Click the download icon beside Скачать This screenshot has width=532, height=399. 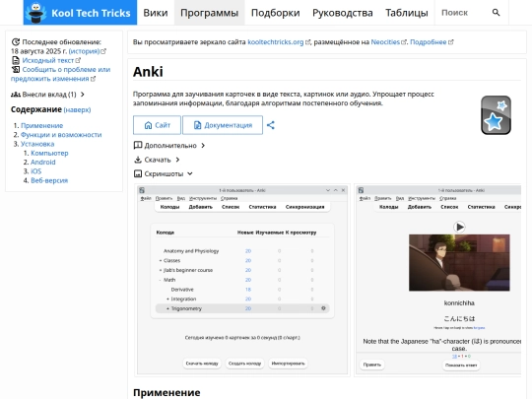(x=137, y=160)
